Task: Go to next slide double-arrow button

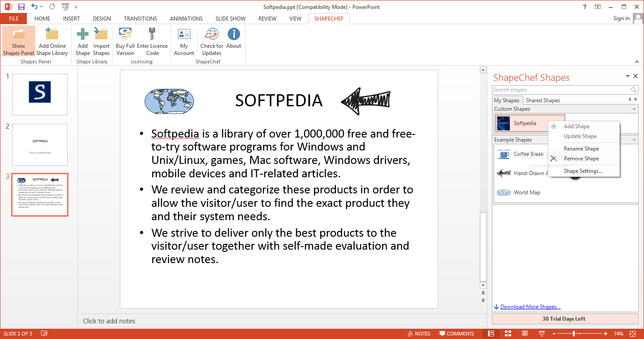Action: click(x=483, y=300)
